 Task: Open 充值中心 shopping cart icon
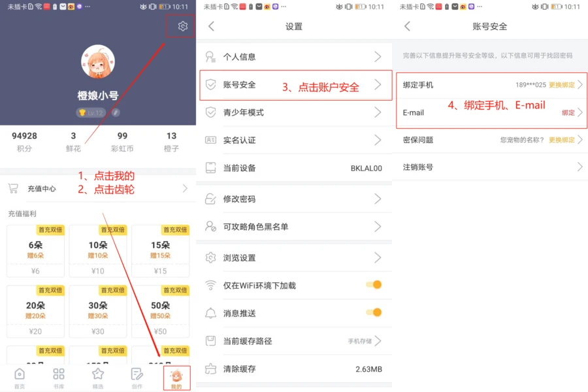[13, 188]
